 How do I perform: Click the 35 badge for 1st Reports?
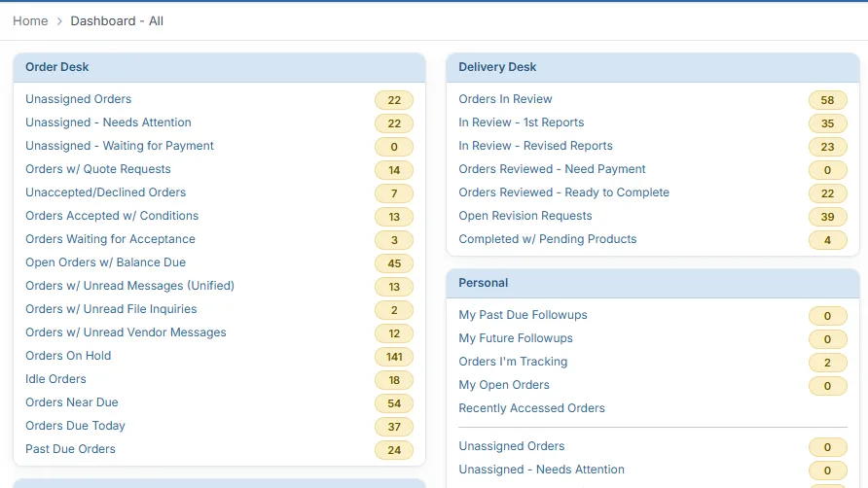827,123
